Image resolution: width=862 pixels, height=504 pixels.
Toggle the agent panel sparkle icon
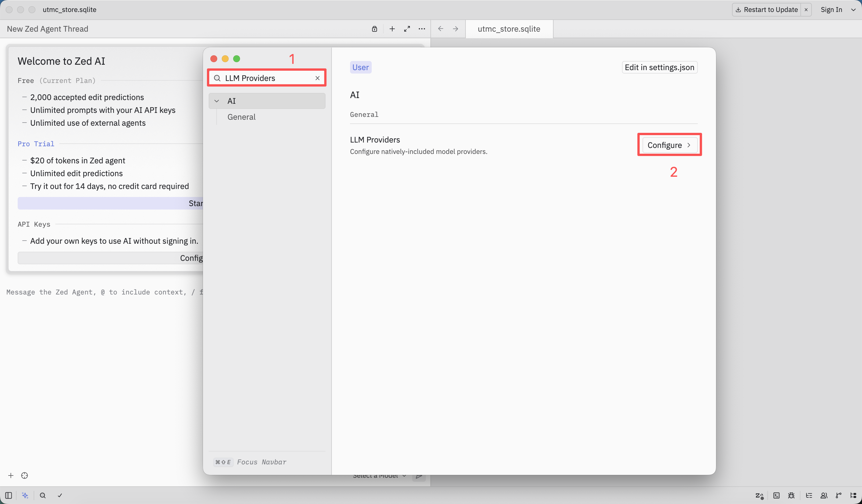pos(25,495)
